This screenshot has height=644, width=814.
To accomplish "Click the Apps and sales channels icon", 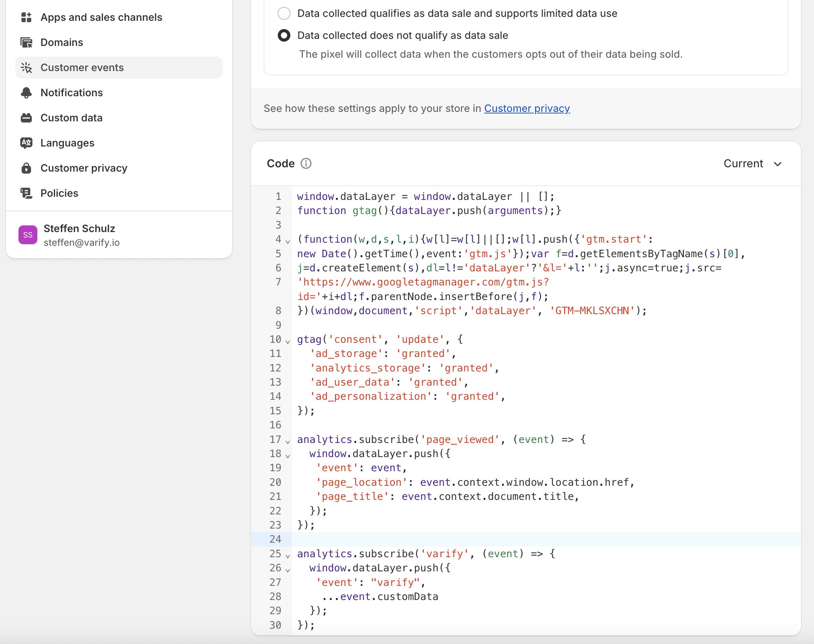I will point(26,17).
